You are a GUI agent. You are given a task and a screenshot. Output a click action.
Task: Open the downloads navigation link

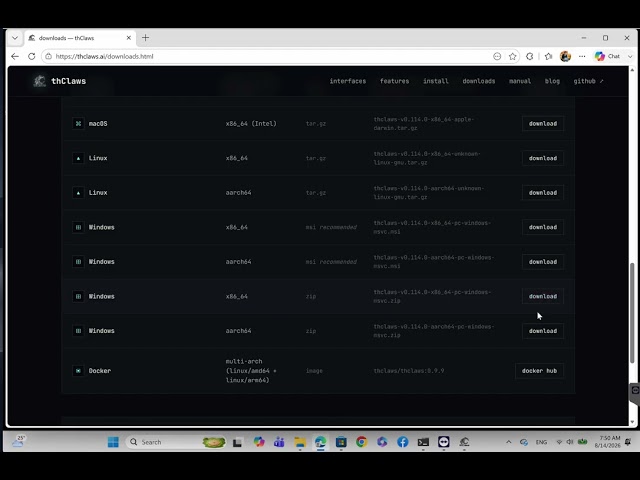[478, 81]
